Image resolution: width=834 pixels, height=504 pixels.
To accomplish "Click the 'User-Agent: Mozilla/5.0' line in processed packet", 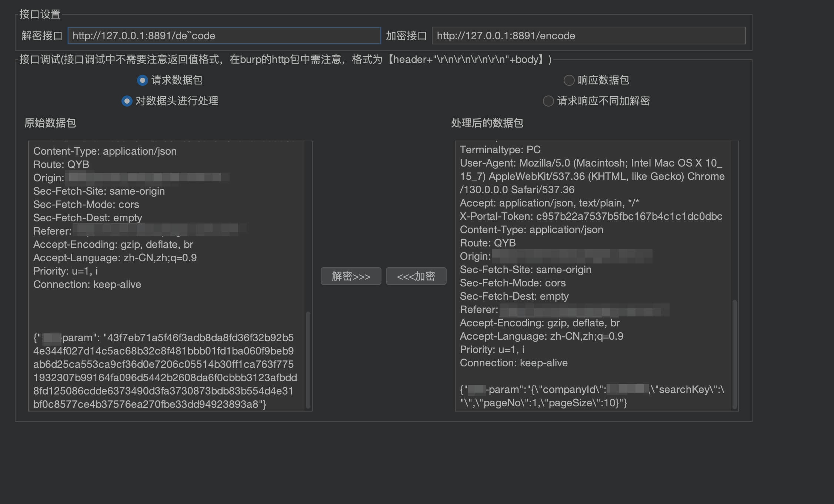I will 591,163.
